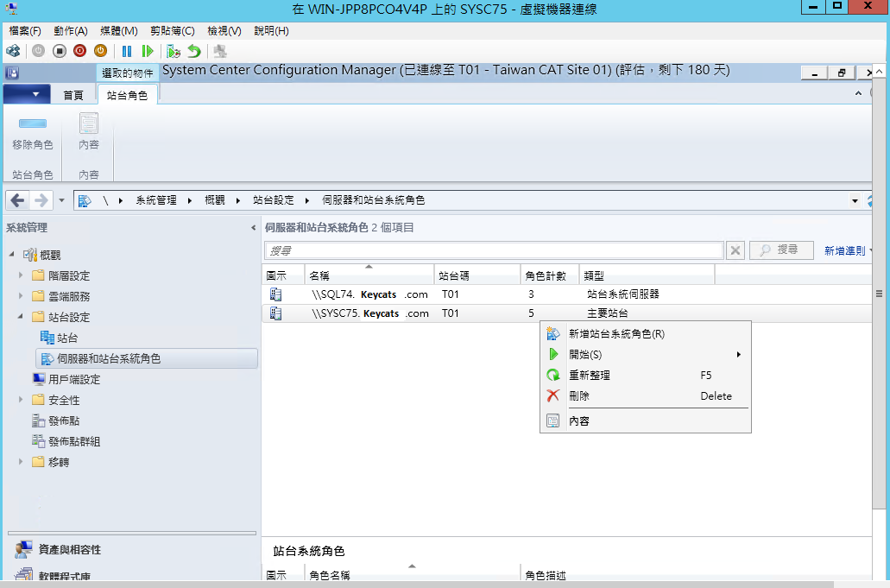Collapse the 概觀 tree node
Viewport: 890px width, 588px height.
[11, 254]
